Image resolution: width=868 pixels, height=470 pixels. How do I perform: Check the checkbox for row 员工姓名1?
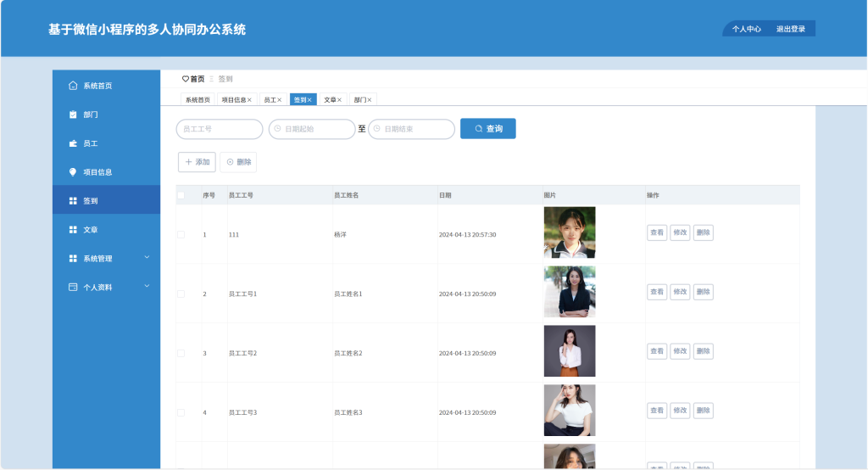(x=181, y=294)
